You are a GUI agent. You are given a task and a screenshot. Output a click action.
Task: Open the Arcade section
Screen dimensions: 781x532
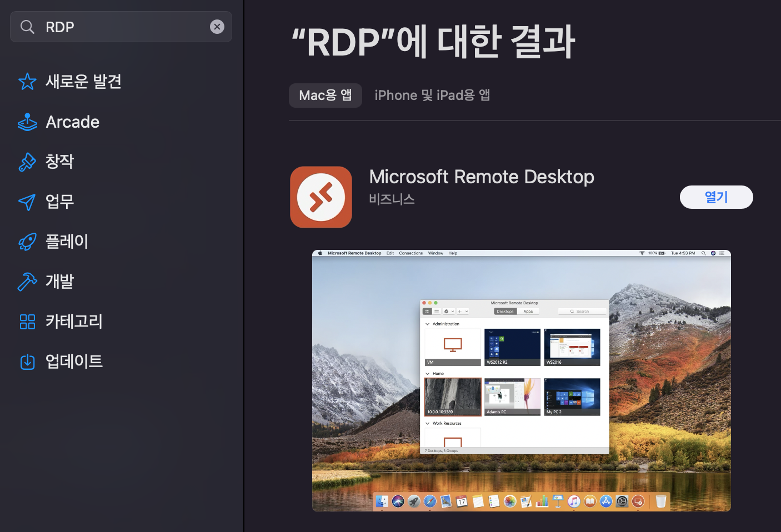pyautogui.click(x=72, y=122)
